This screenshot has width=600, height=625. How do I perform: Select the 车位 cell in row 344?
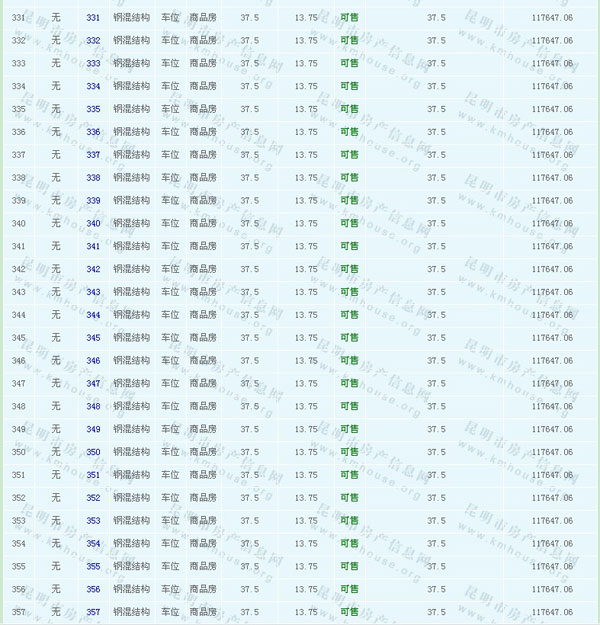tap(170, 315)
